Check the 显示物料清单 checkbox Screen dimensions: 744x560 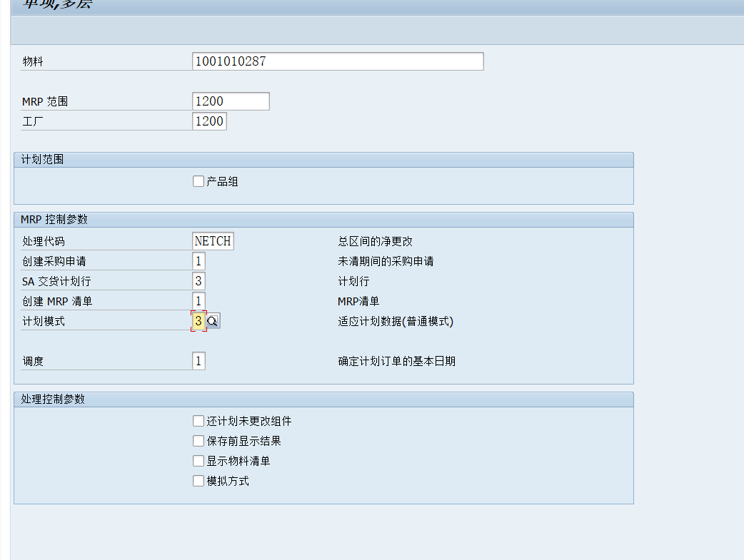pyautogui.click(x=198, y=460)
